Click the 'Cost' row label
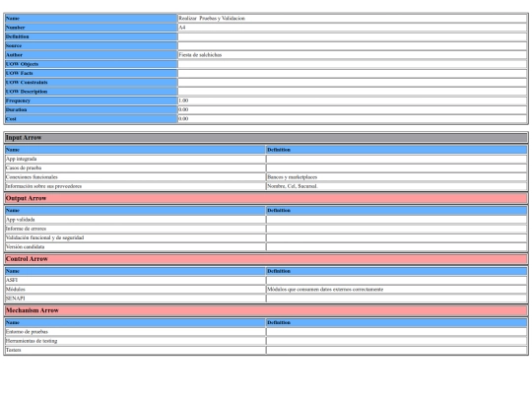The image size is (532, 399). (x=91, y=119)
